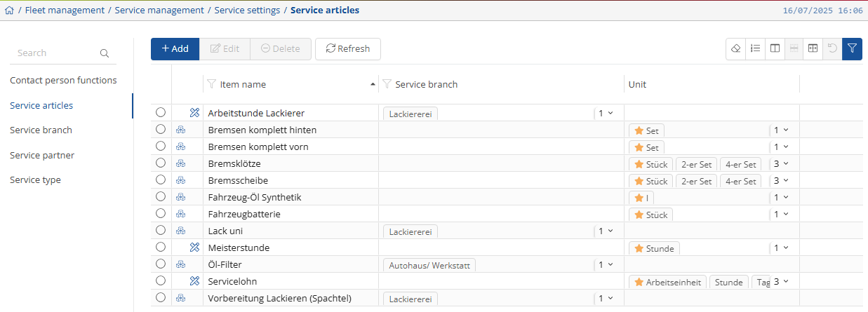Click the cubes icon beside Bremsklötze
The width and height of the screenshot is (868, 312).
coord(180,163)
